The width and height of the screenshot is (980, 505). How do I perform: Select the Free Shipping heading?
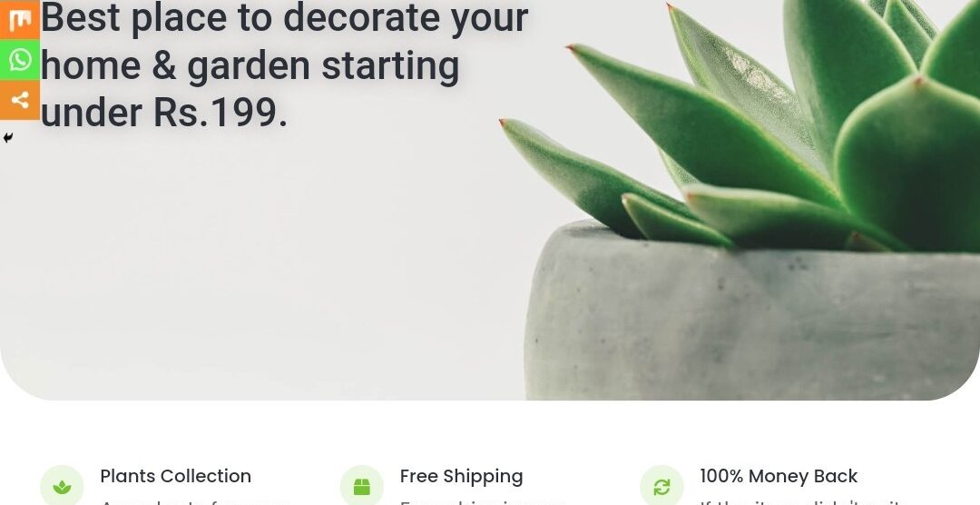[x=461, y=476]
